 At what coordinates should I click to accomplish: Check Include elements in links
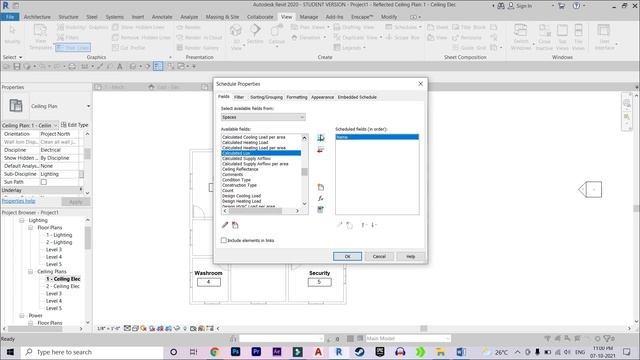coord(224,240)
